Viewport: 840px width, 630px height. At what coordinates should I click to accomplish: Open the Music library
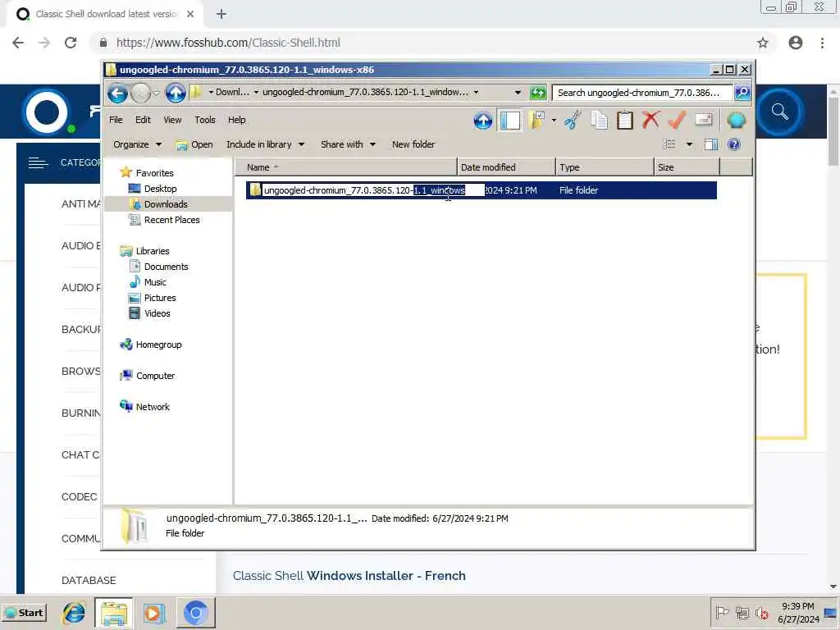point(155,282)
